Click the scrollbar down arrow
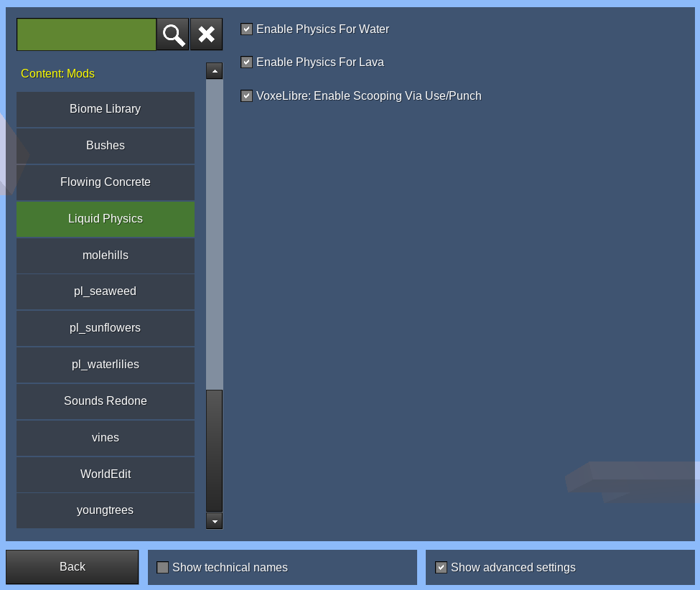 coord(214,521)
